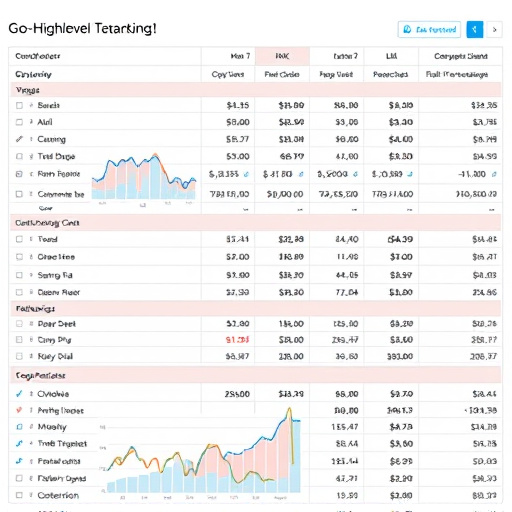
Task: Click the 'Poorchas' sub-column header
Action: [390, 74]
